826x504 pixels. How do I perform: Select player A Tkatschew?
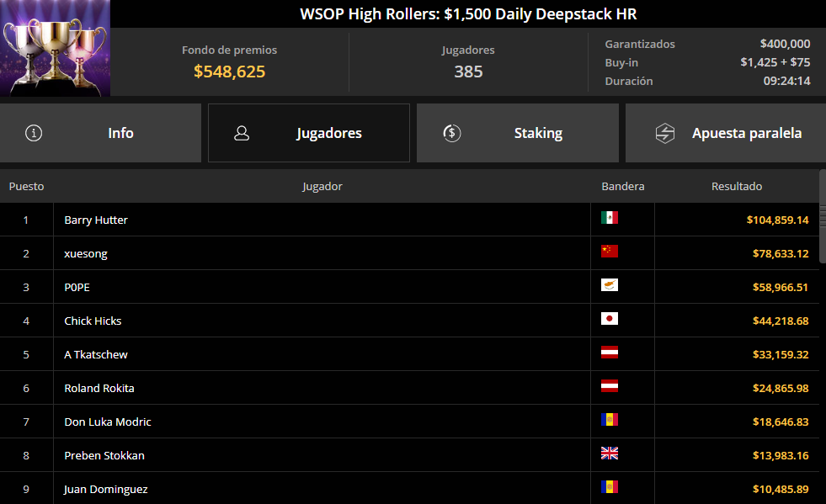[96, 355]
